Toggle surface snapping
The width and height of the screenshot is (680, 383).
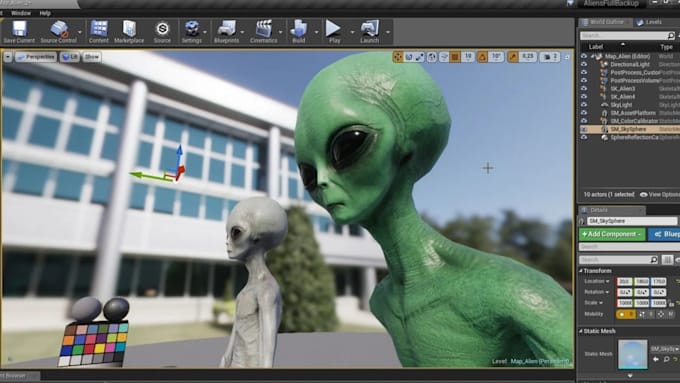pos(444,57)
